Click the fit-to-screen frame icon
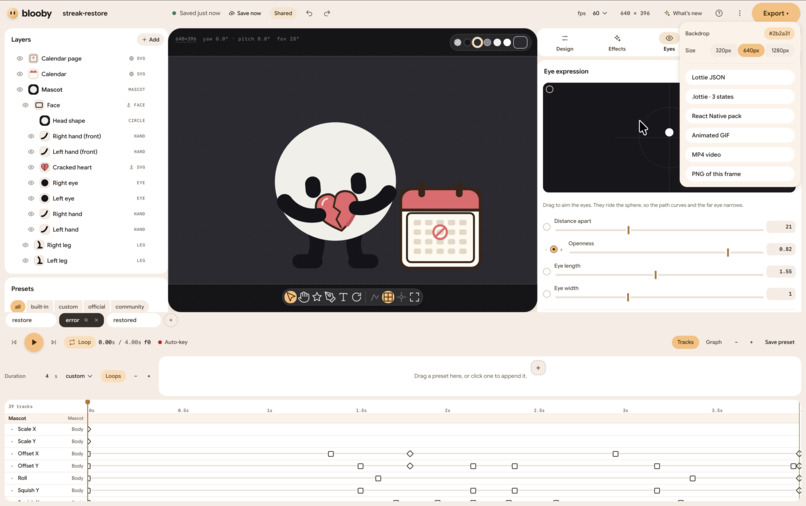806x506 pixels. (415, 297)
